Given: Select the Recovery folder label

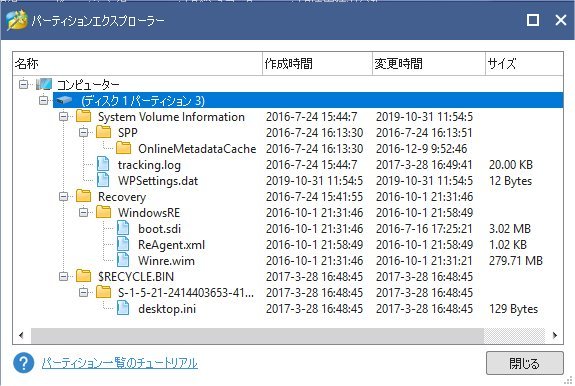Looking at the screenshot, I should pyautogui.click(x=122, y=197).
